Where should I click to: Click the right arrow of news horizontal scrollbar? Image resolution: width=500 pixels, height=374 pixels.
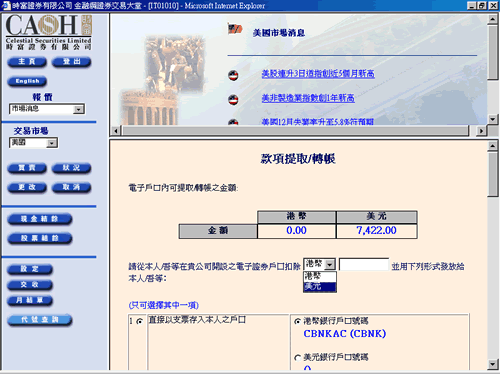click(x=481, y=131)
